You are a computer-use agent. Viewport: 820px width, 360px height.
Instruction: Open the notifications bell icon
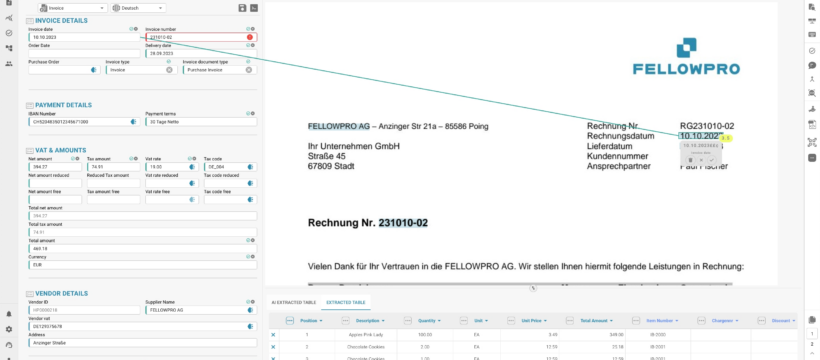point(9,314)
